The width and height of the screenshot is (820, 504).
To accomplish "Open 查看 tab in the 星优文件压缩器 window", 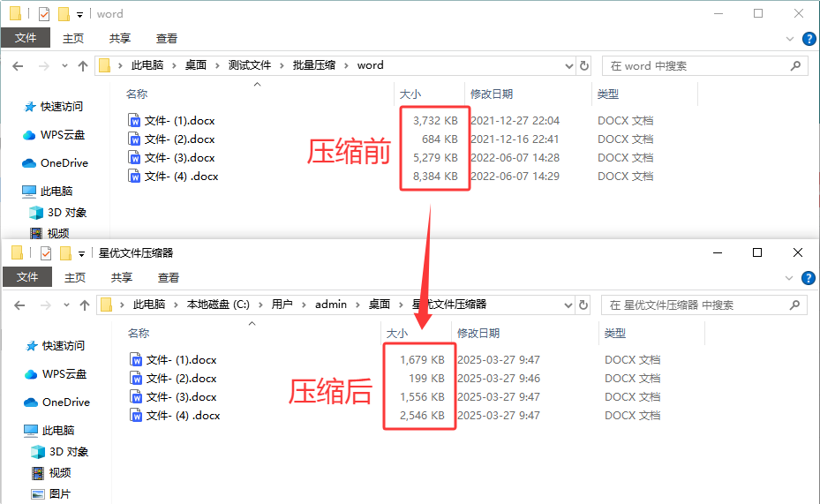I will [169, 278].
